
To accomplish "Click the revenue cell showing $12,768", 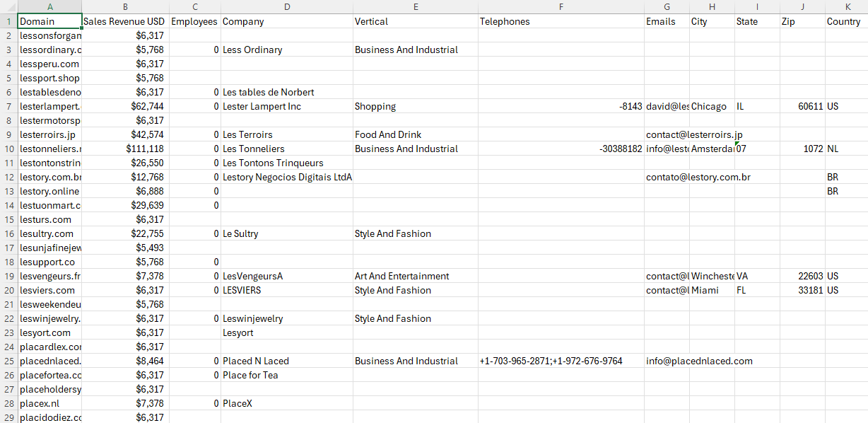I will (125, 177).
